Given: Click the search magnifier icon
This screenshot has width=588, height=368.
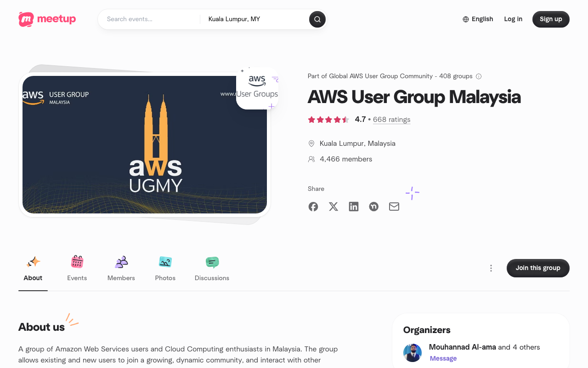Looking at the screenshot, I should [x=317, y=19].
